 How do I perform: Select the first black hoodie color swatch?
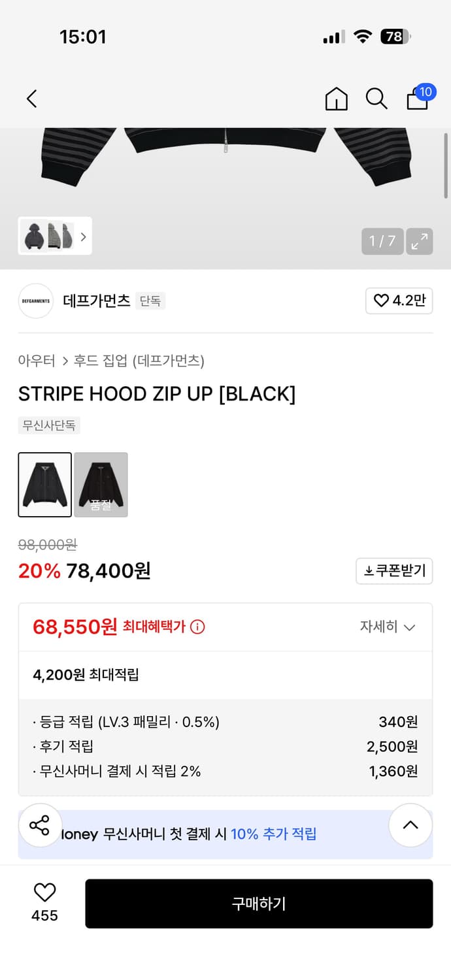(44, 485)
